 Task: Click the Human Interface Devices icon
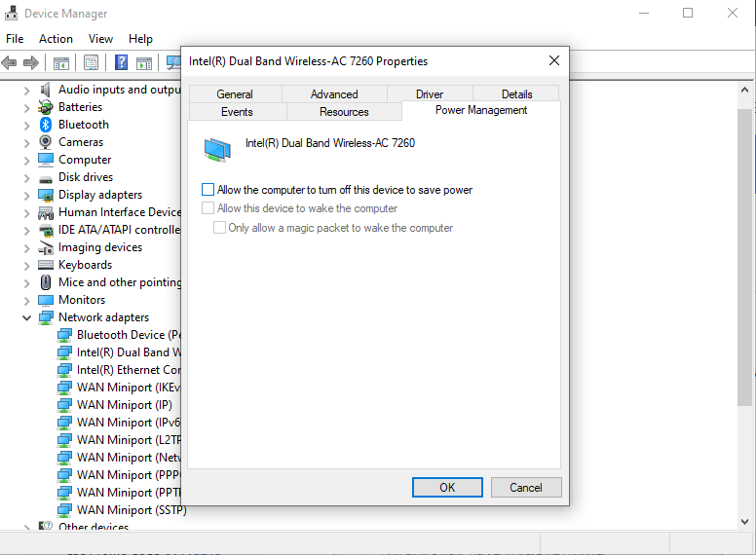(46, 212)
